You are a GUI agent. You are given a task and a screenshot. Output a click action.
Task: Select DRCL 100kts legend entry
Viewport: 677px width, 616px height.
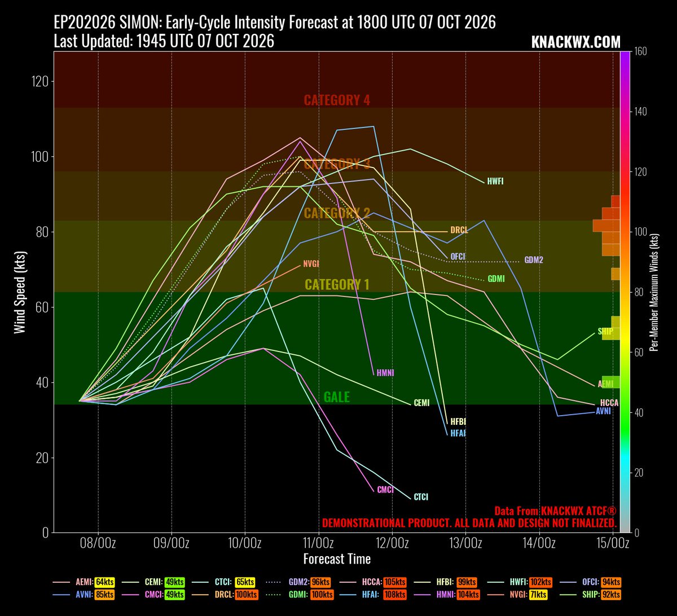tap(226, 593)
